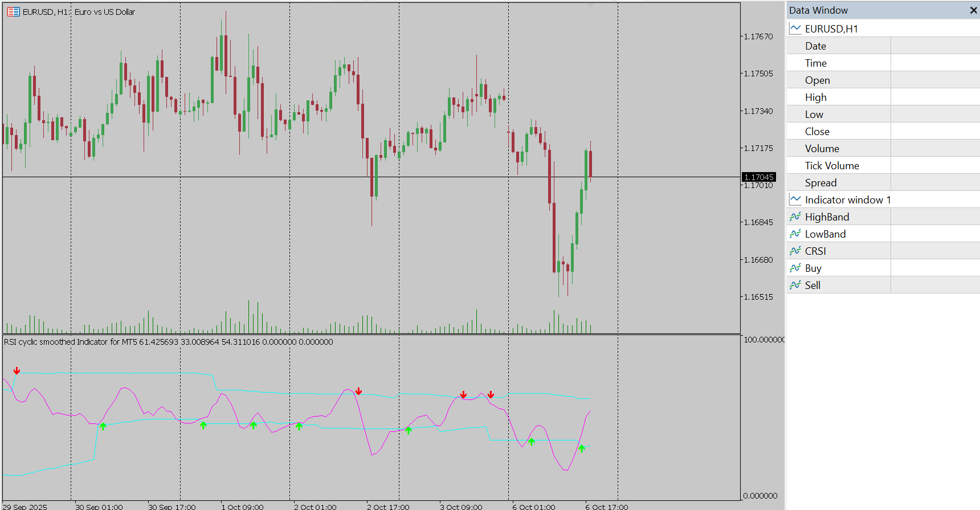Click the last green buy arrow on 6 Oct
This screenshot has height=510, width=980.
[x=582, y=448]
